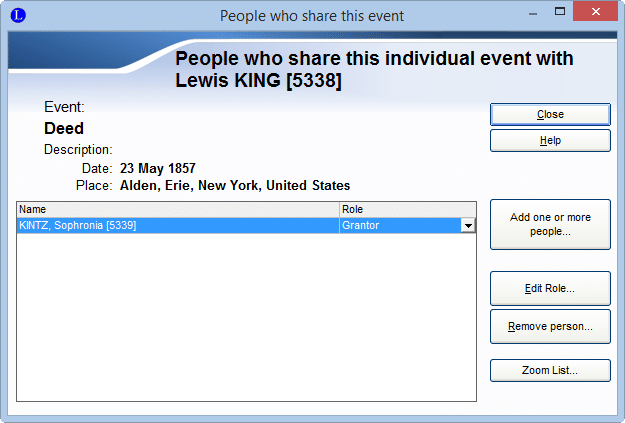Click the date text 23 May 1857
This screenshot has height=423, width=625.
[158, 168]
